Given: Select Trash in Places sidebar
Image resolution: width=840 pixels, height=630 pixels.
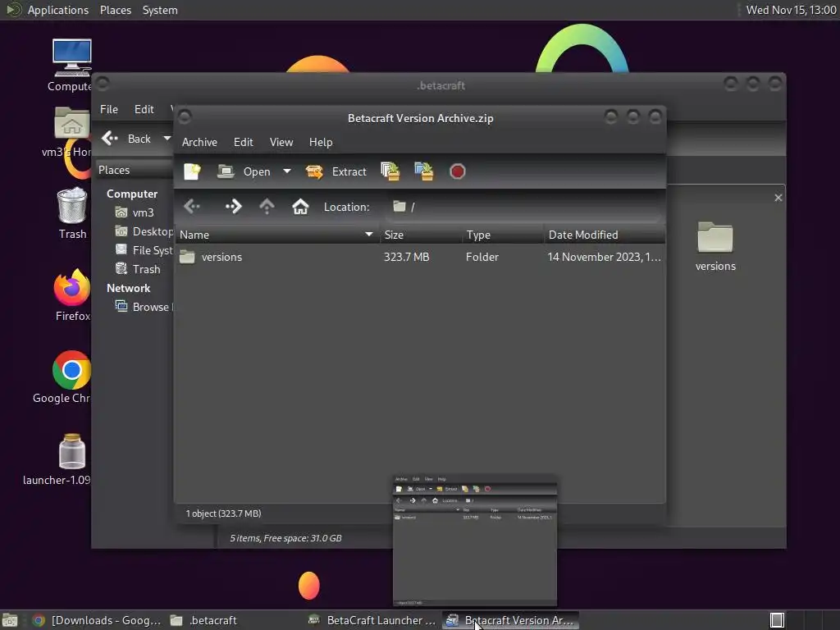Looking at the screenshot, I should coord(138,269).
